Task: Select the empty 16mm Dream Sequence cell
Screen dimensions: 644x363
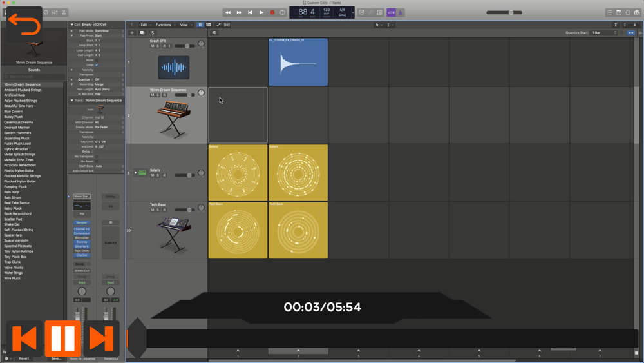Action: coord(238,115)
